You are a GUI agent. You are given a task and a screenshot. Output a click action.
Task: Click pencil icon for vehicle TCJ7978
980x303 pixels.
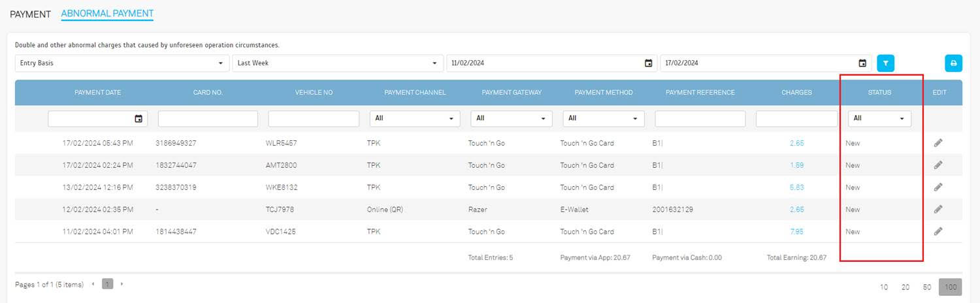pyautogui.click(x=938, y=210)
